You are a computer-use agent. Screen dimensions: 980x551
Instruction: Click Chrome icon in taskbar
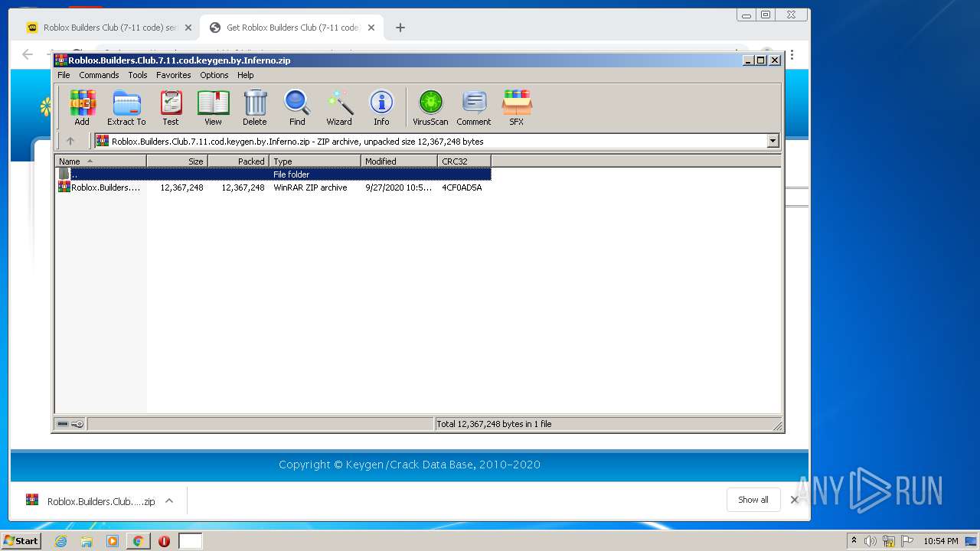tap(139, 541)
